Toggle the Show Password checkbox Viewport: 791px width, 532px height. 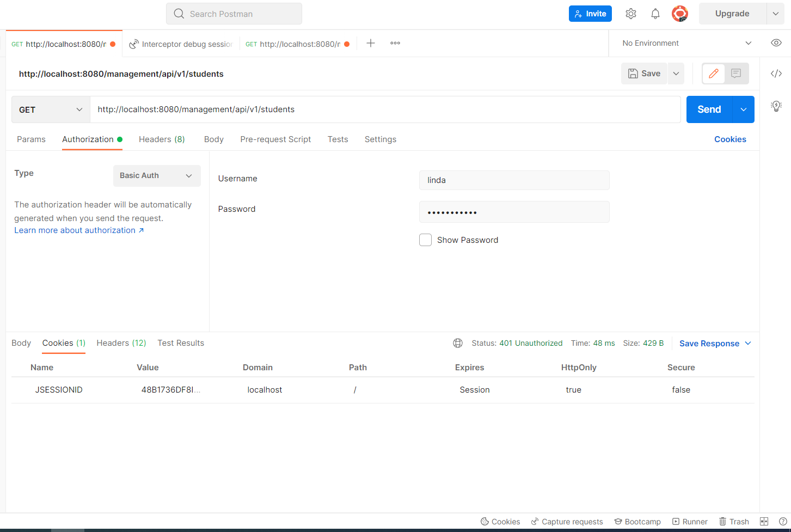pyautogui.click(x=425, y=240)
